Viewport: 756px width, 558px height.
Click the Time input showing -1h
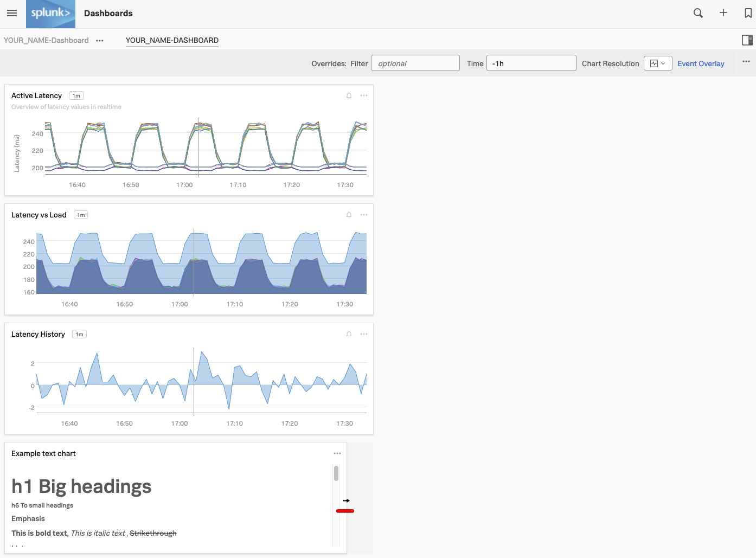click(531, 63)
